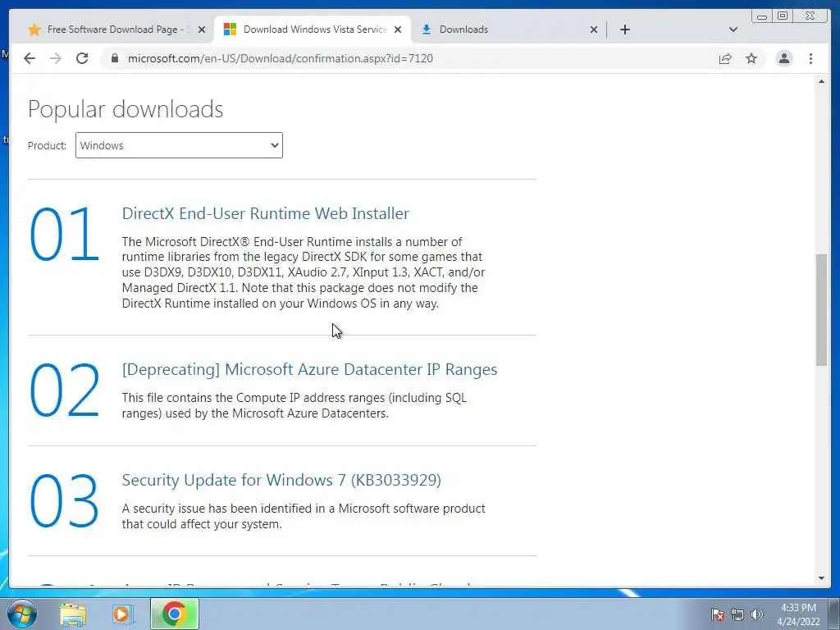Click the page scrollbar thumb
Image resolution: width=840 pixels, height=630 pixels.
pos(821,309)
